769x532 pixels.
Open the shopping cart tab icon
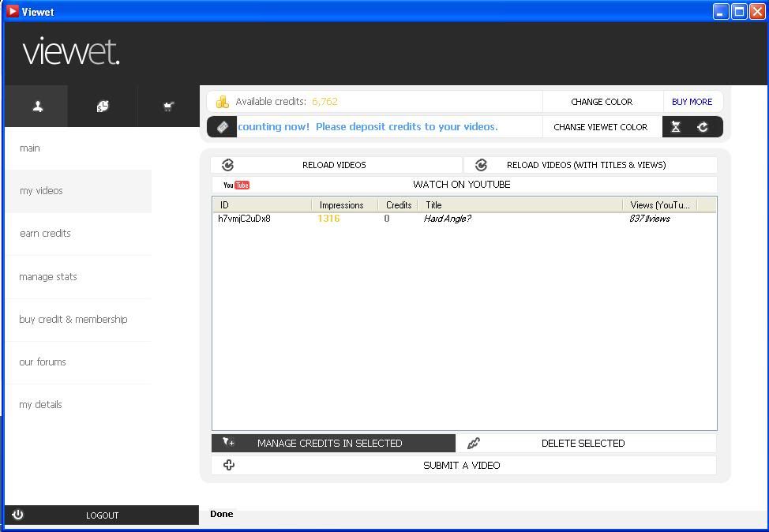[x=169, y=107]
